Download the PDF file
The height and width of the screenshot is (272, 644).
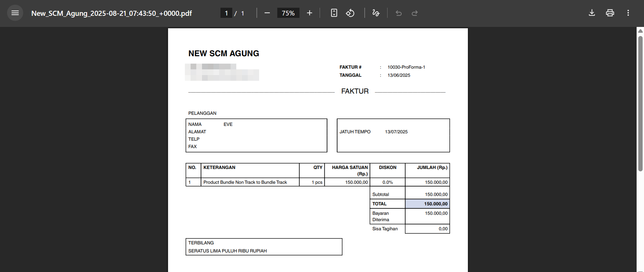click(592, 13)
